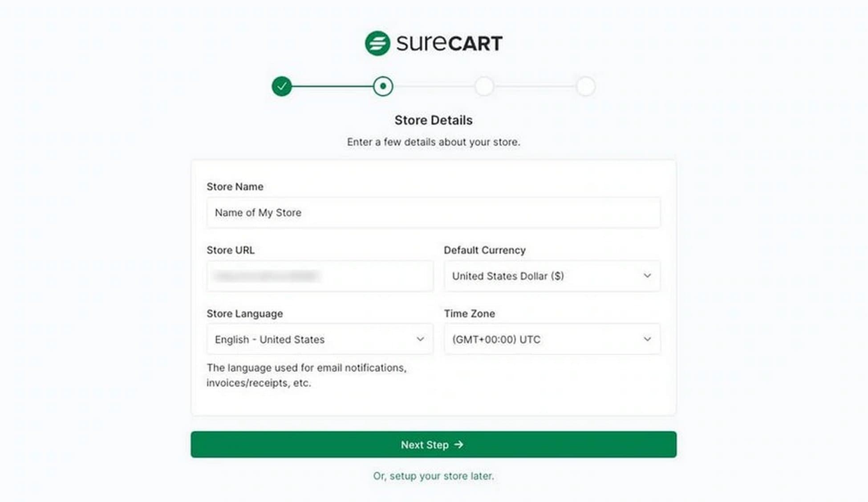
Task: Click the green completed-step checkmark circle
Action: tap(282, 86)
